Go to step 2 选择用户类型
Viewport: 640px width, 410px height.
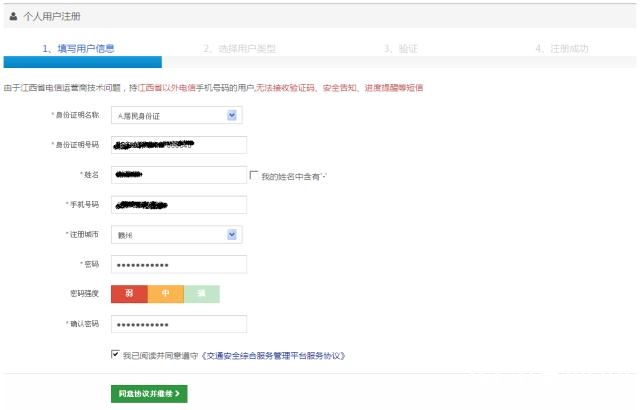click(239, 48)
